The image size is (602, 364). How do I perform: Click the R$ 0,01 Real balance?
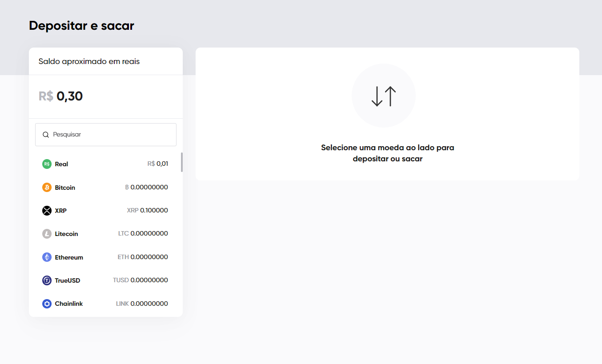click(x=158, y=164)
